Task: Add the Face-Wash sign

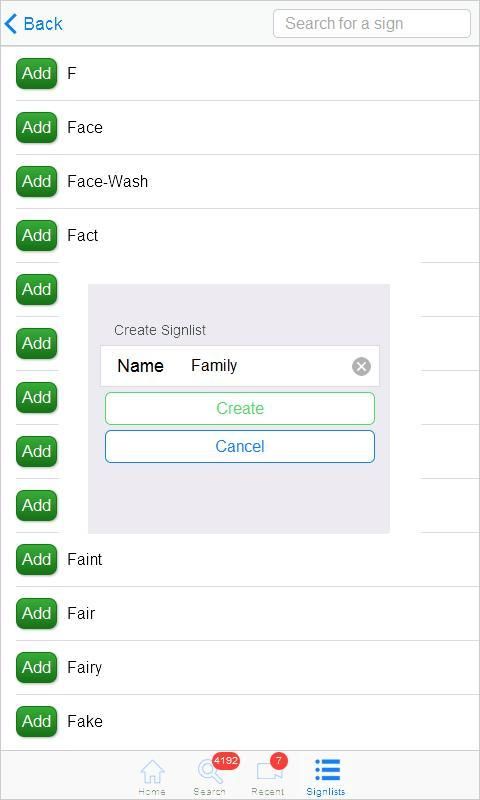Action: [x=36, y=182]
